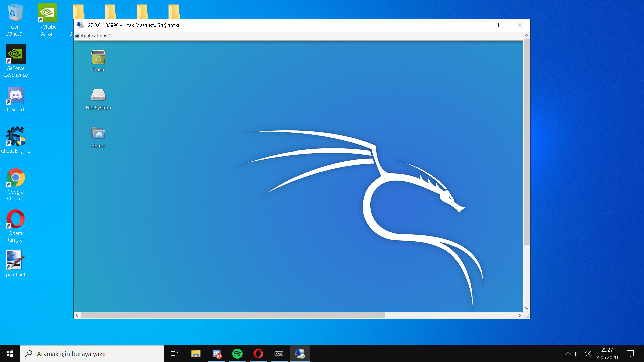The width and height of the screenshot is (644, 362).
Task: Expand hidden system tray icons chevron
Action: click(x=568, y=354)
